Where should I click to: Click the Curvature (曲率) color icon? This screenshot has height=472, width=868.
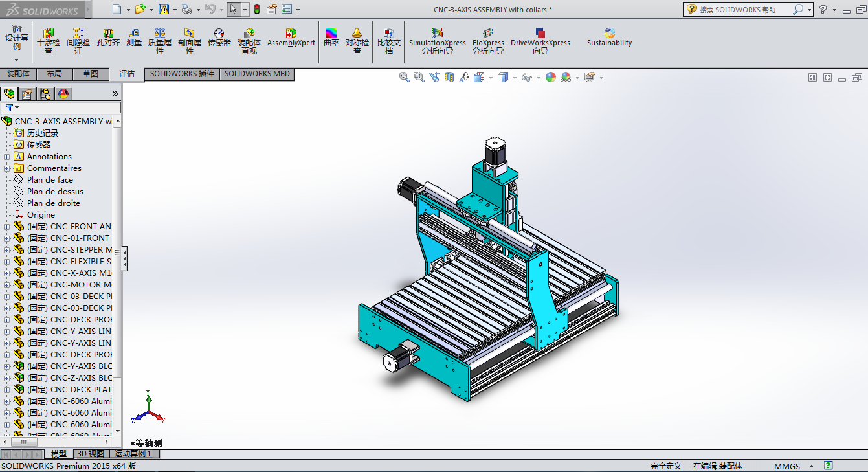click(x=331, y=33)
